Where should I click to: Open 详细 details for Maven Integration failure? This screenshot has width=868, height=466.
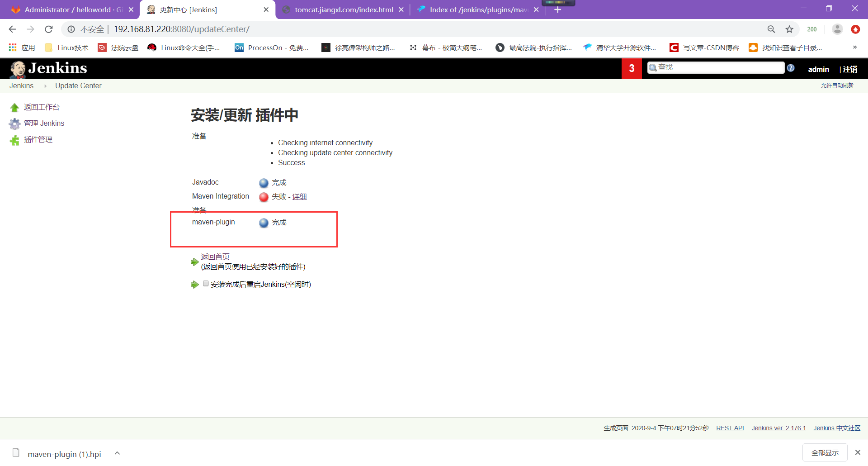[299, 196]
